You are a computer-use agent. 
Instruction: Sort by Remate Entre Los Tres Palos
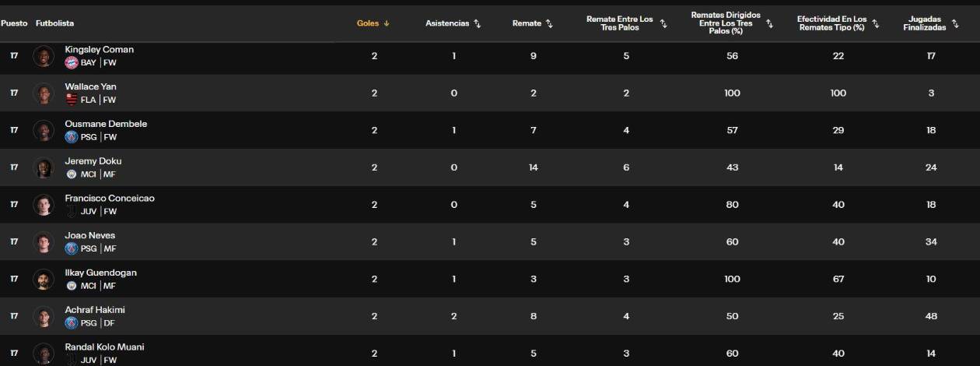coord(619,23)
